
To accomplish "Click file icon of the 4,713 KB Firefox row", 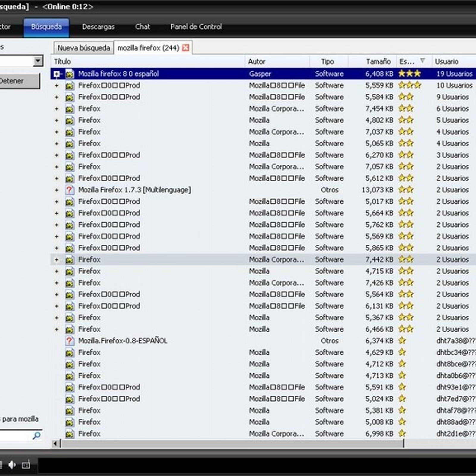I will click(x=70, y=376).
